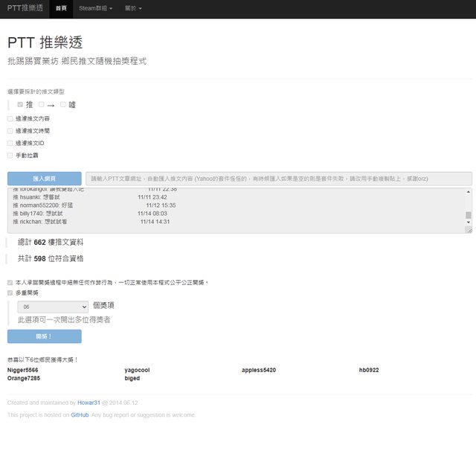Toggle the → arrow type checkbox
Image resolution: width=476 pixels, height=457 pixels.
click(x=42, y=104)
